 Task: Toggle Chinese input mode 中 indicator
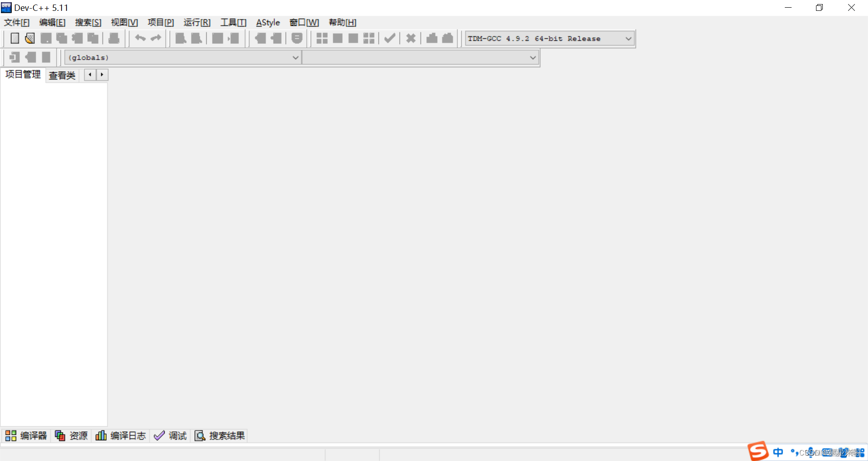point(778,452)
